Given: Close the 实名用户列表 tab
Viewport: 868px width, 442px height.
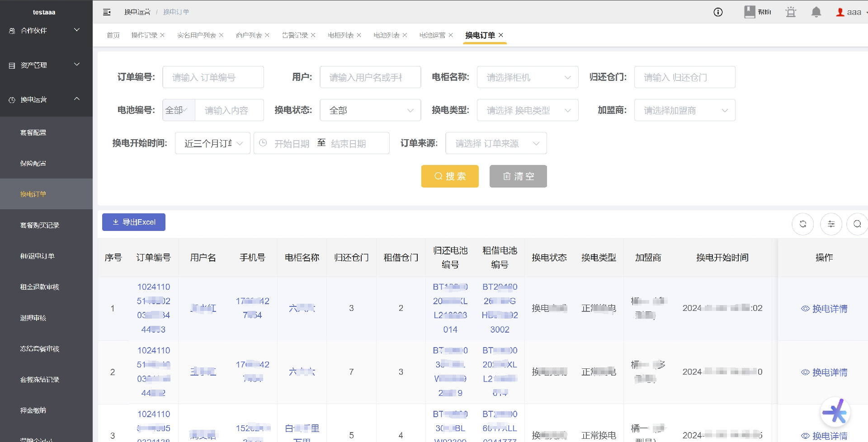Looking at the screenshot, I should (221, 35).
